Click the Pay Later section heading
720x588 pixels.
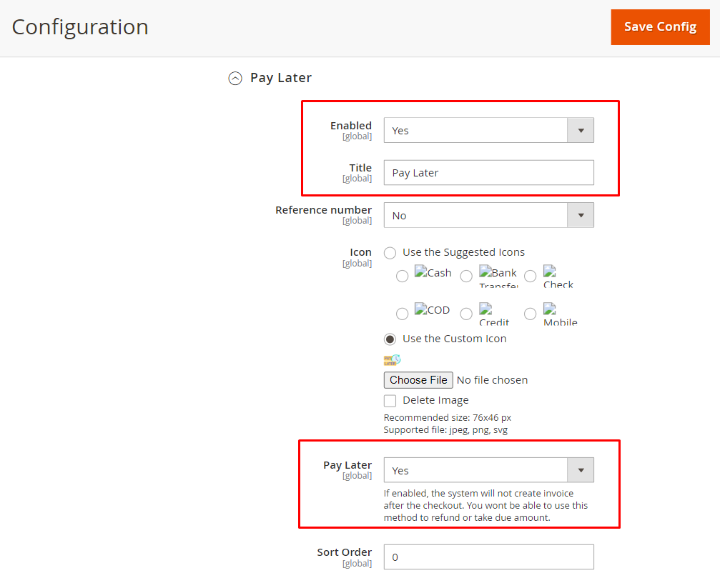click(x=280, y=78)
